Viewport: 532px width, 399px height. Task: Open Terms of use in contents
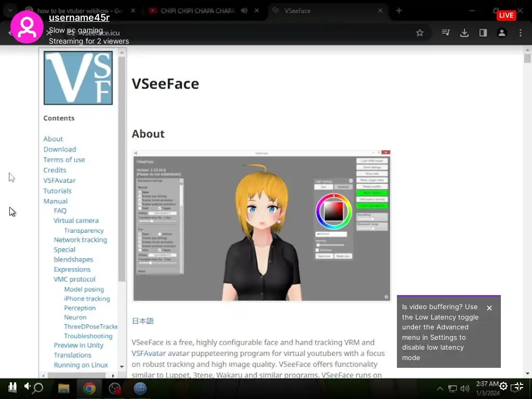tap(64, 160)
